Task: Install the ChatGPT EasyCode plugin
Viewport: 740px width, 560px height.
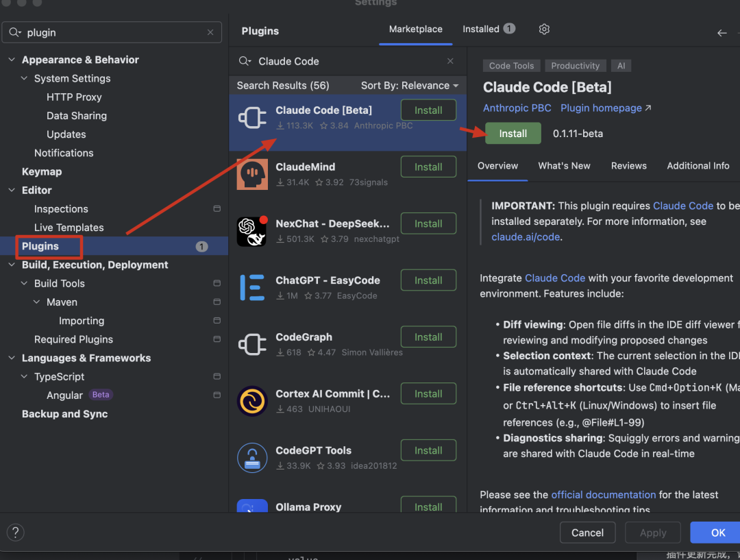Action: [428, 280]
